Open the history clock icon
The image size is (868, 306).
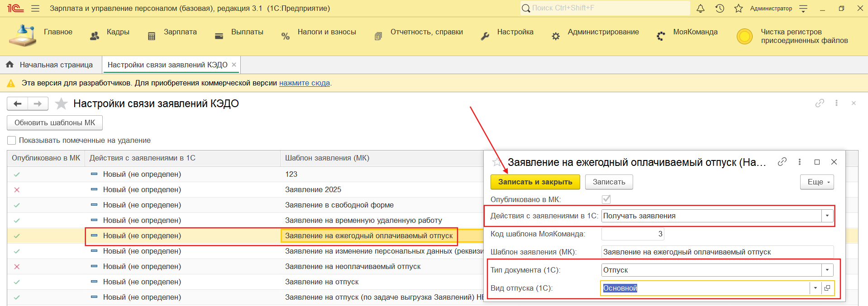tap(720, 8)
